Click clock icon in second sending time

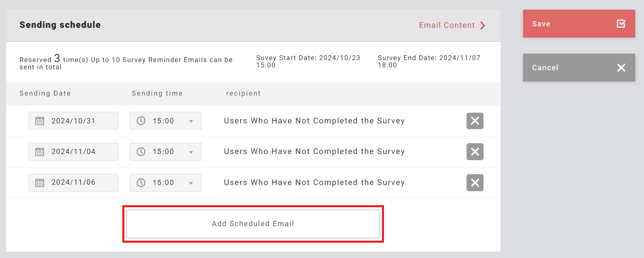tap(141, 152)
